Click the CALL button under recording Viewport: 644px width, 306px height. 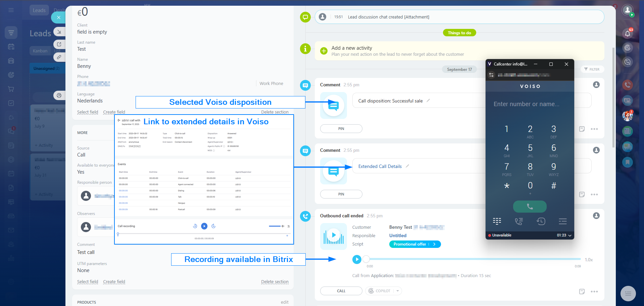pos(341,291)
